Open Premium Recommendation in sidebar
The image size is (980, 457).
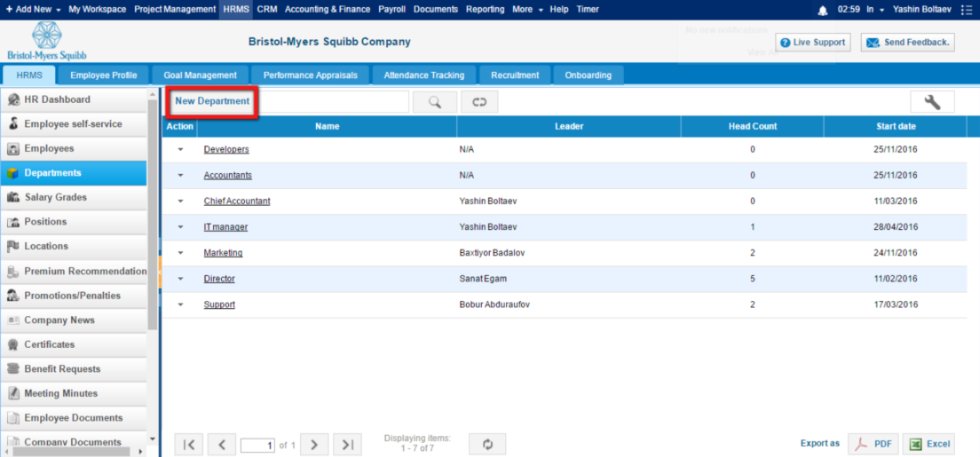point(74,272)
